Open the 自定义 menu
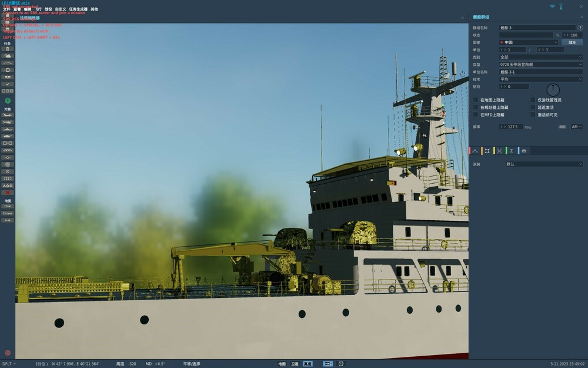The width and height of the screenshot is (588, 368). [61, 9]
